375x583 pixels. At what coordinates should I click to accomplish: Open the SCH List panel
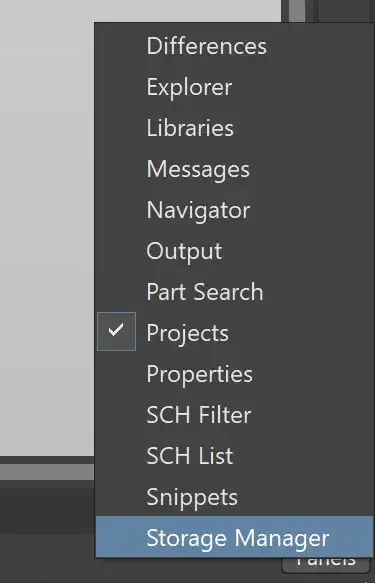pos(234,456)
